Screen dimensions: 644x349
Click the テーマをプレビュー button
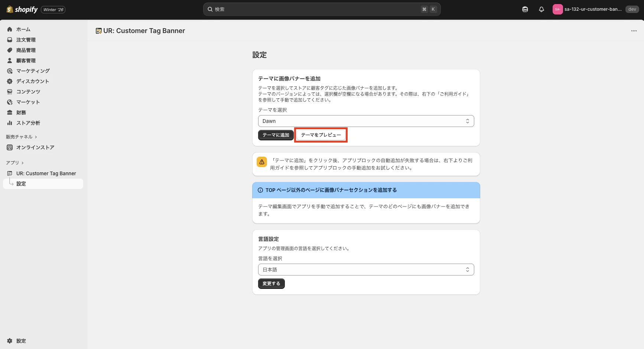(x=321, y=135)
